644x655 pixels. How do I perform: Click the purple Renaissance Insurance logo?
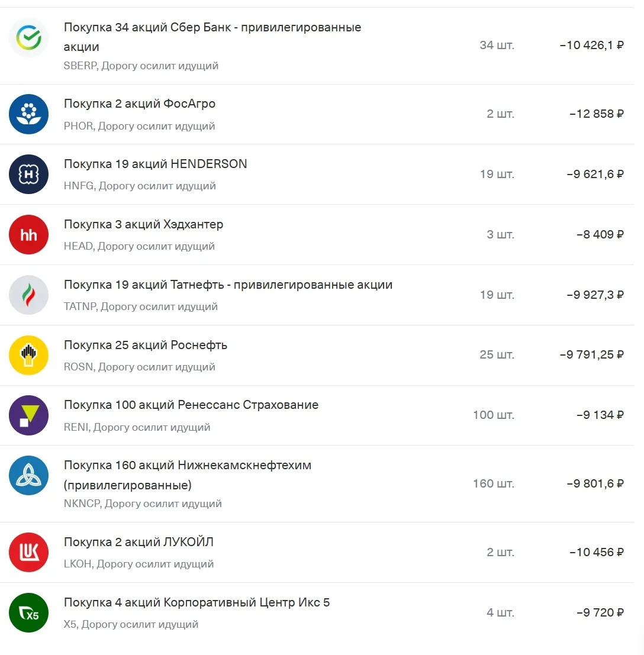[28, 415]
